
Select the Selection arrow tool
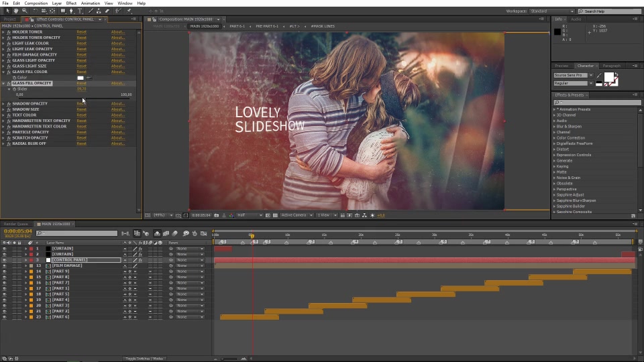(x=7, y=11)
